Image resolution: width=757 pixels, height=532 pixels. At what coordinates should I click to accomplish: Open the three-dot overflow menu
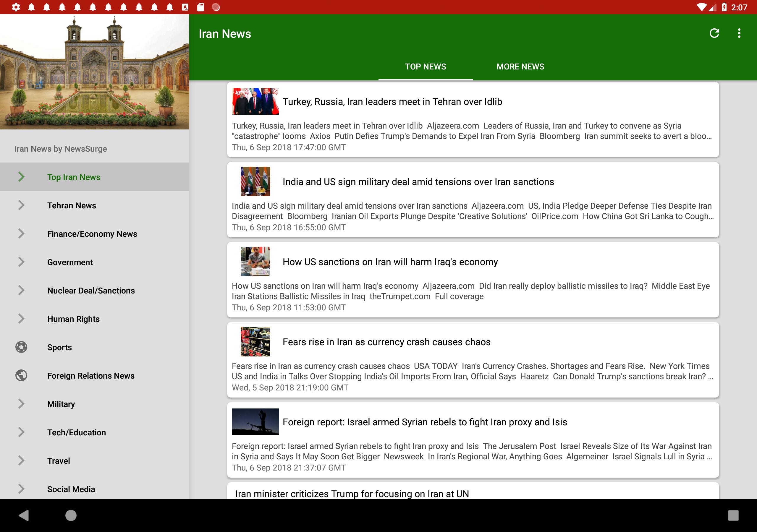739,33
